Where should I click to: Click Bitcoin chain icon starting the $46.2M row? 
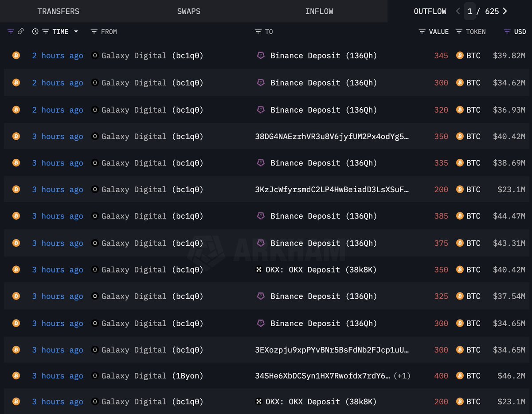pos(16,376)
